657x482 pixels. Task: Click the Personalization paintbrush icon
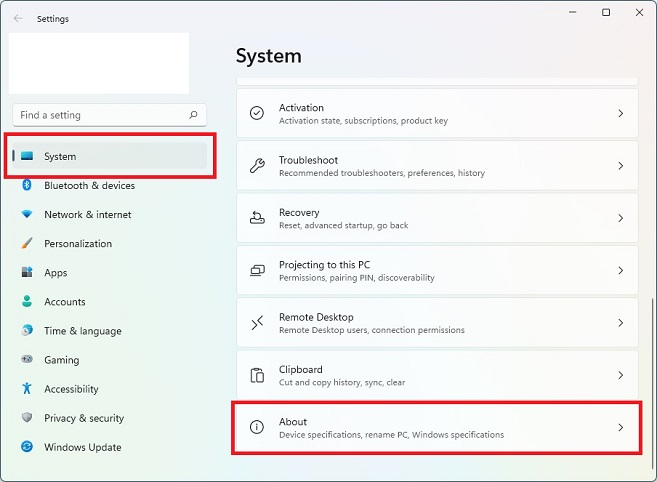27,243
